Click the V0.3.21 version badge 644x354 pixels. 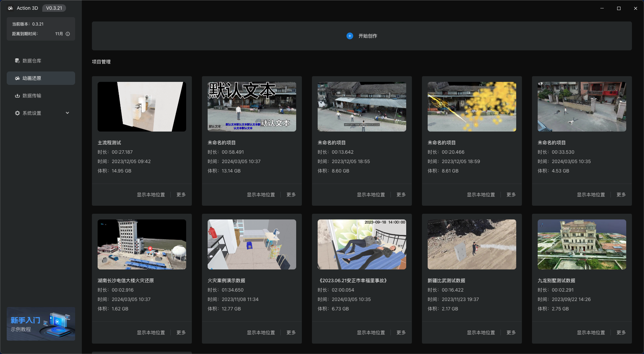54,8
